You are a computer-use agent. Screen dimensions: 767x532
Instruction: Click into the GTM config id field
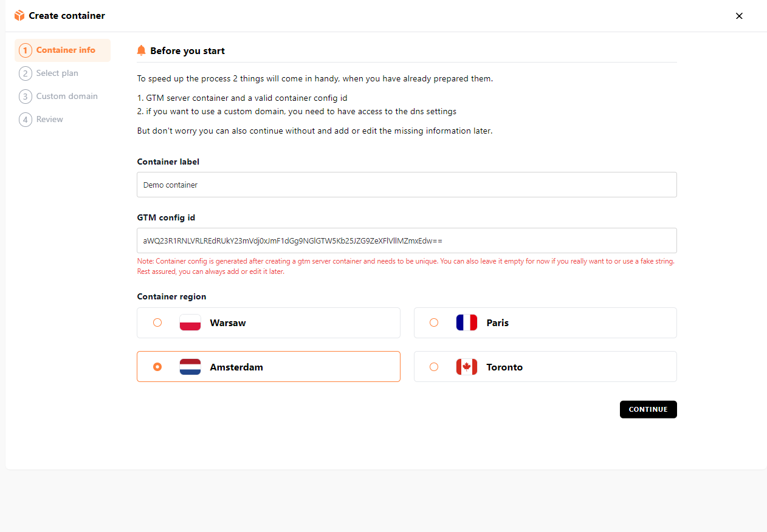[x=407, y=240]
